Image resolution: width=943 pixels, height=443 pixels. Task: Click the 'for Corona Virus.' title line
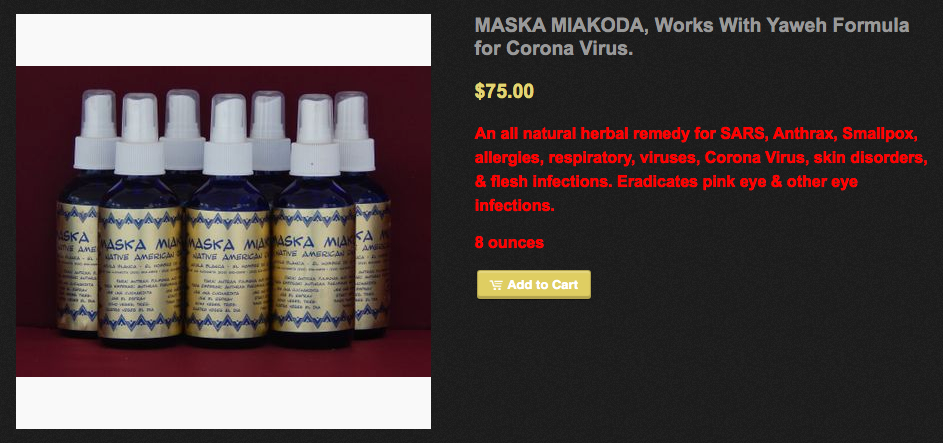tap(554, 48)
